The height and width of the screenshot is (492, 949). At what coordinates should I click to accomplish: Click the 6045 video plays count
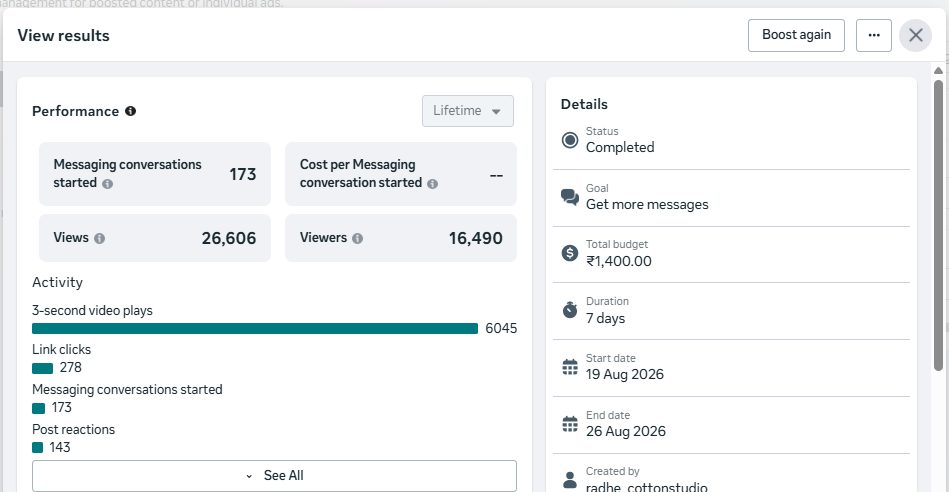coord(501,328)
